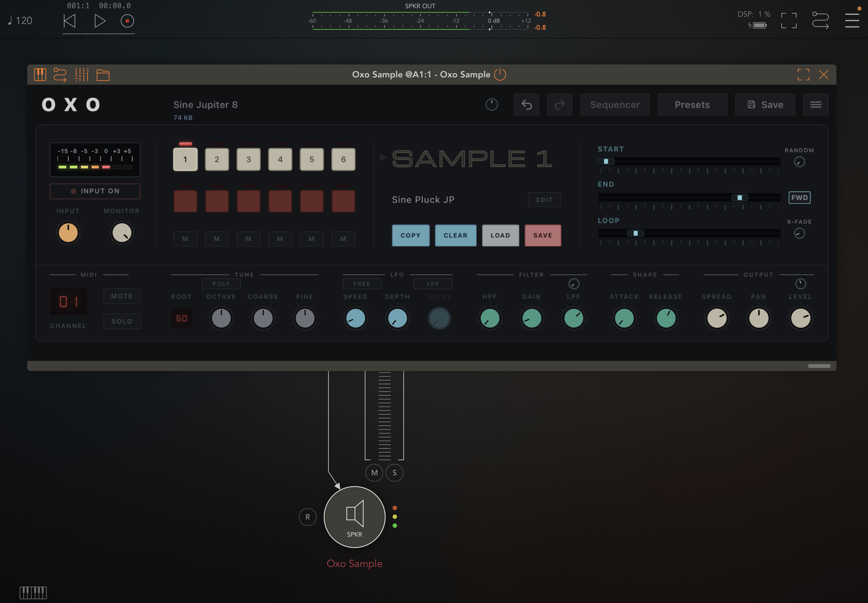Click the plugin power bypass icon
This screenshot has width=868, height=603.
(x=500, y=75)
